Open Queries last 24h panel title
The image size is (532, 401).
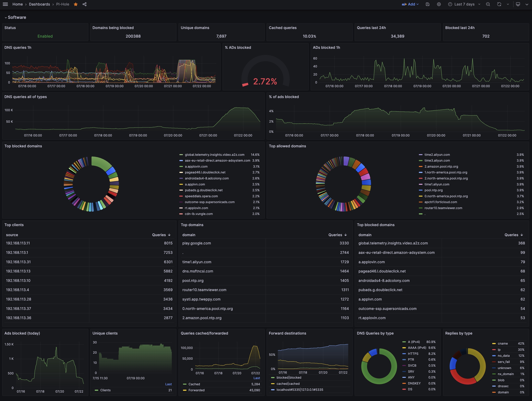371,28
